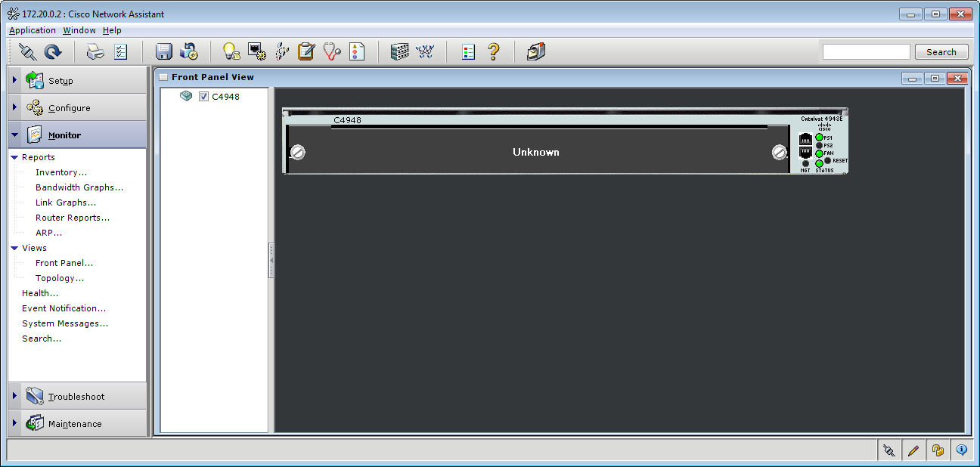Click the Refresh toolbar icon
The width and height of the screenshot is (980, 467).
53,51
